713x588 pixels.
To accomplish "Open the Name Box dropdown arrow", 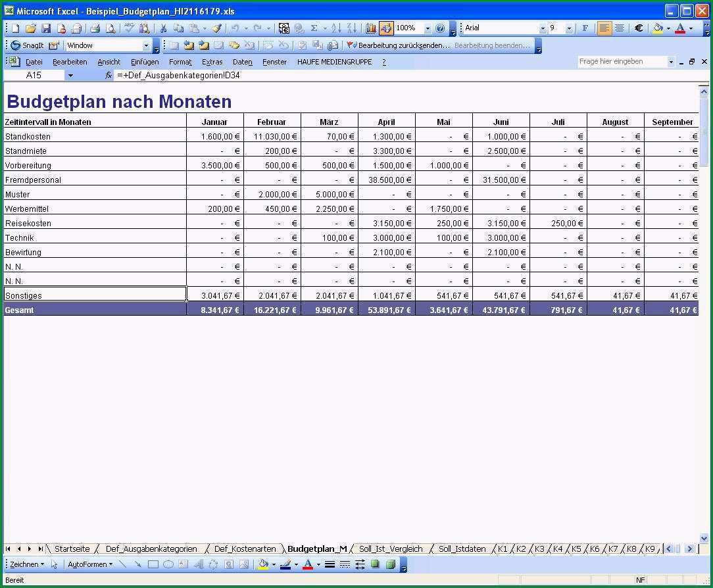I will 70,76.
